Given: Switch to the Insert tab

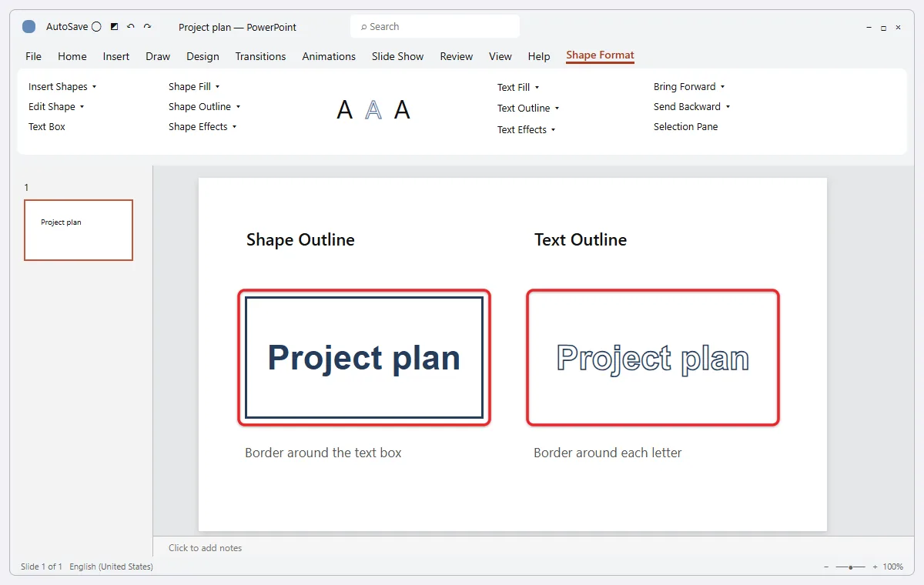Looking at the screenshot, I should click(x=116, y=56).
